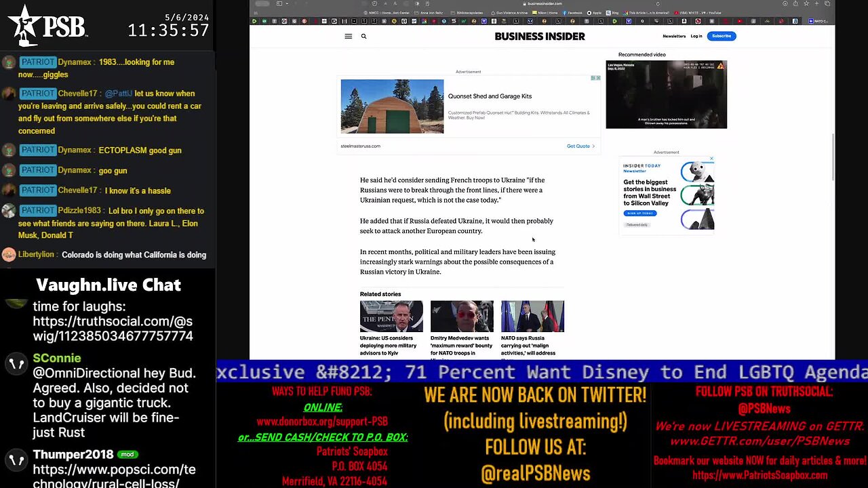This screenshot has width=868, height=488.
Task: Click Sign Up Today in newsletter ad
Action: click(640, 213)
